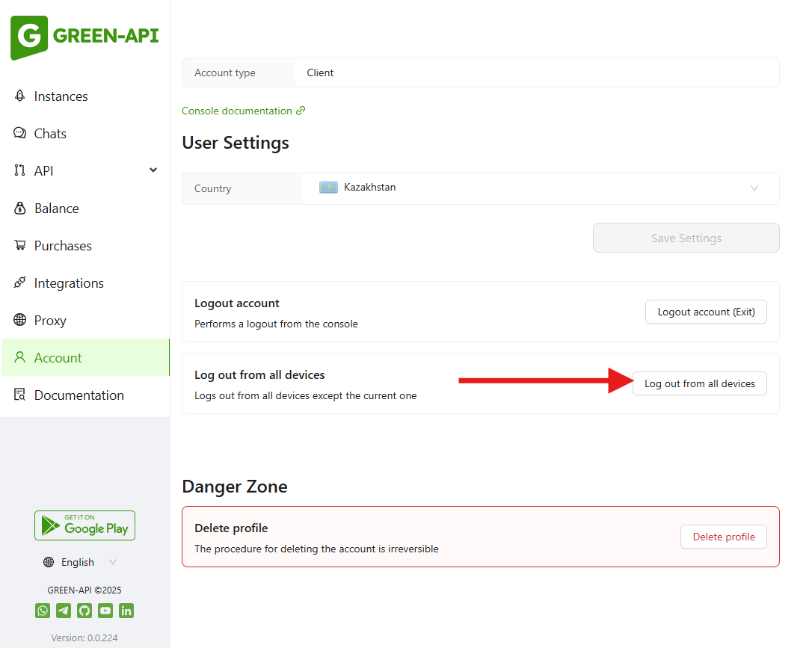
Task: Open the LinkedIn icon link
Action: click(126, 611)
